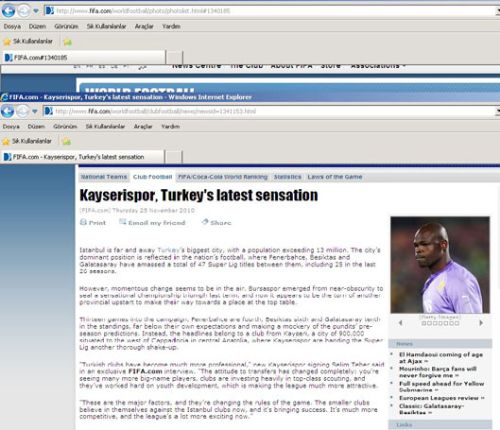The height and width of the screenshot is (430, 500).
Task: Open Yardım menu in the front window
Action: coord(170,126)
